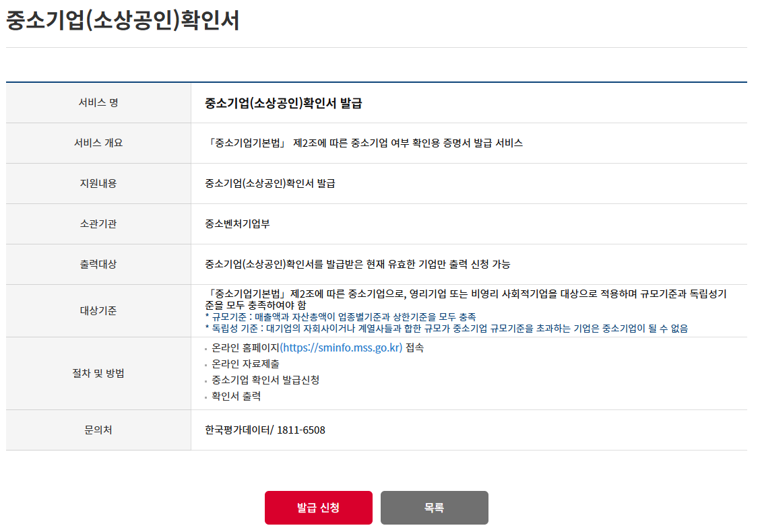Click the 문의처 row label

click(x=98, y=430)
